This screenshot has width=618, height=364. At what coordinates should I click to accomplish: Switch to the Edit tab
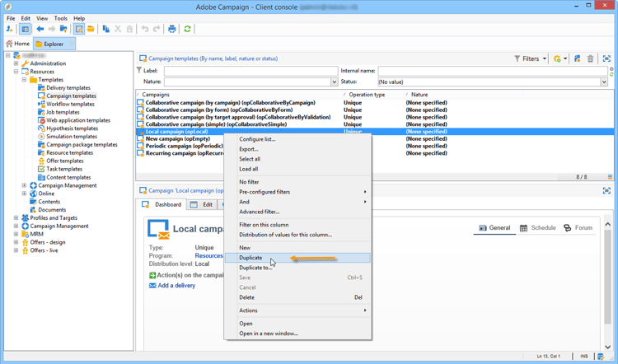201,204
